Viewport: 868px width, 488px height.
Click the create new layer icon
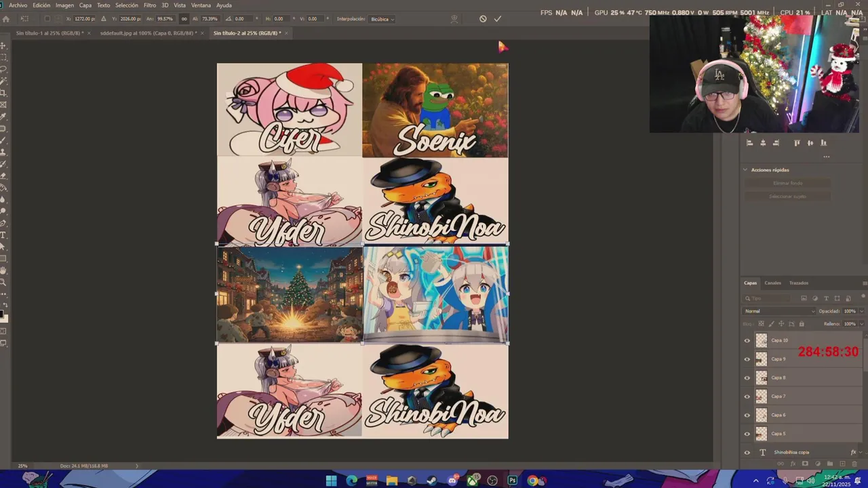click(842, 464)
